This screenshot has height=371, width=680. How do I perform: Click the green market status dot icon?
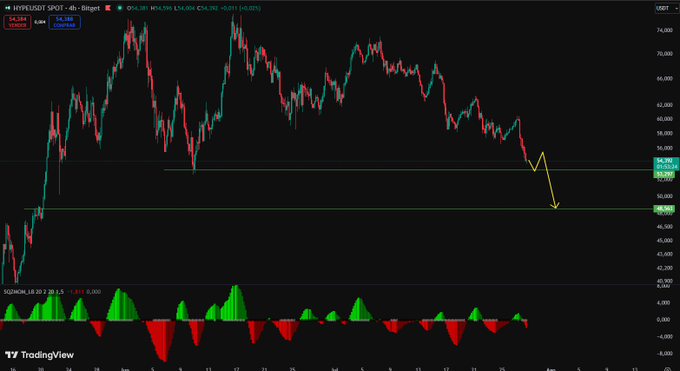[x=120, y=8]
